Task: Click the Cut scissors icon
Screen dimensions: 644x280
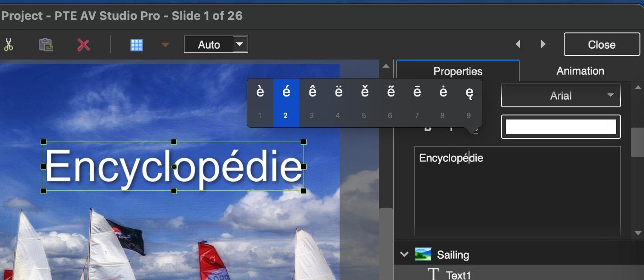Action: click(8, 45)
